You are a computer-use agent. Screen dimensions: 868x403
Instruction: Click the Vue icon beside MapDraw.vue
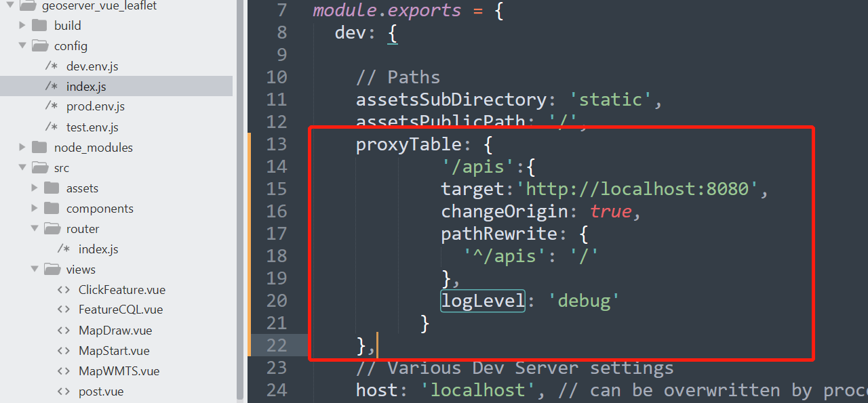tap(62, 330)
